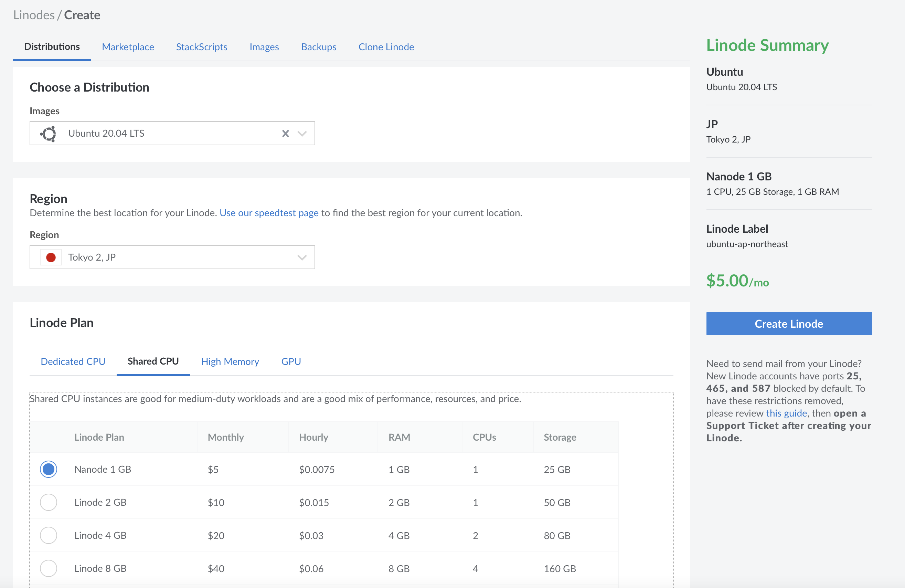
Task: Open 'this guide' link about mail ports
Action: pyautogui.click(x=786, y=413)
